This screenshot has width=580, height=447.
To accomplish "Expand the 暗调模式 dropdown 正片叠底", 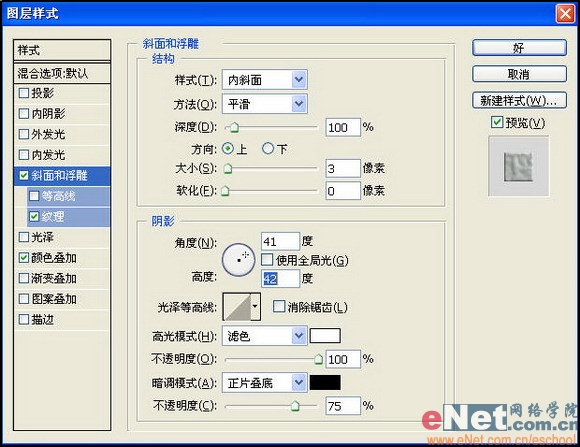I will [264, 383].
